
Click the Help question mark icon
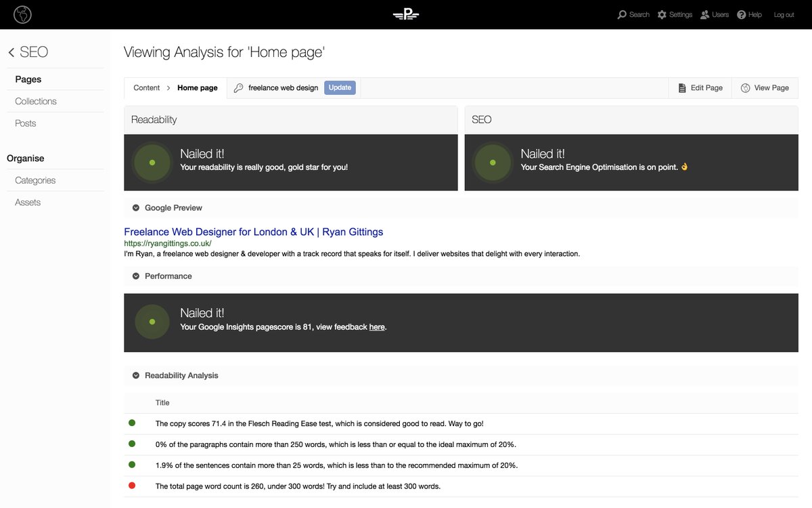point(741,14)
